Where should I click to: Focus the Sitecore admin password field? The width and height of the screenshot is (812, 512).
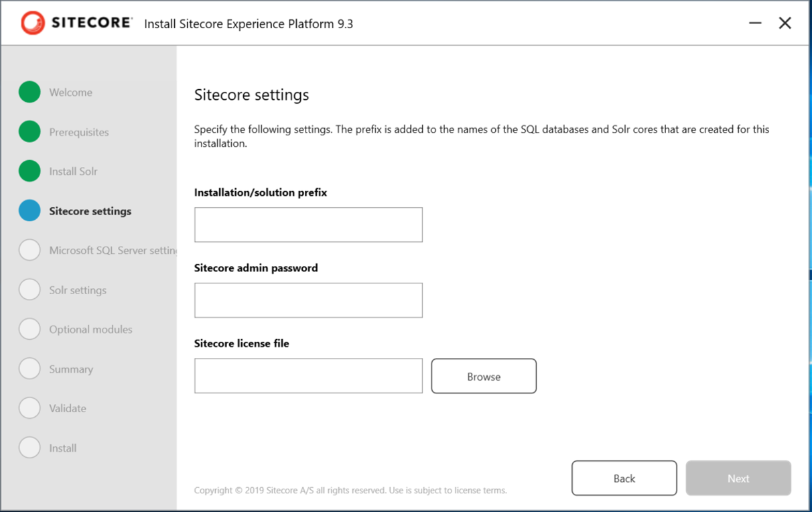click(x=308, y=300)
